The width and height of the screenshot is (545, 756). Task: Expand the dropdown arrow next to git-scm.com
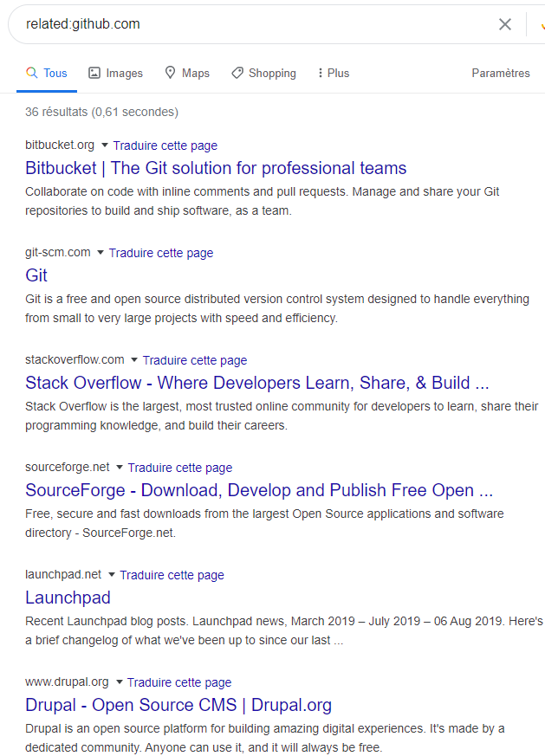point(101,253)
